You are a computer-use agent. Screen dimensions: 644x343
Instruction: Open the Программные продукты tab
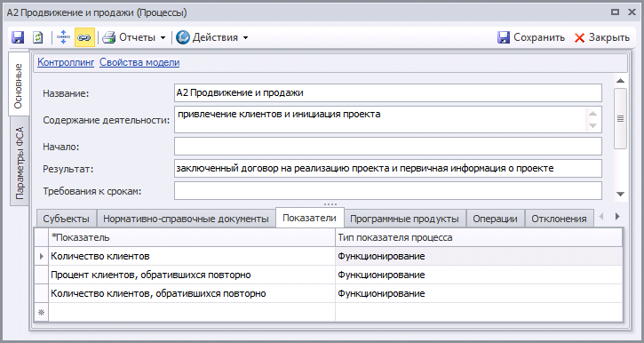404,219
